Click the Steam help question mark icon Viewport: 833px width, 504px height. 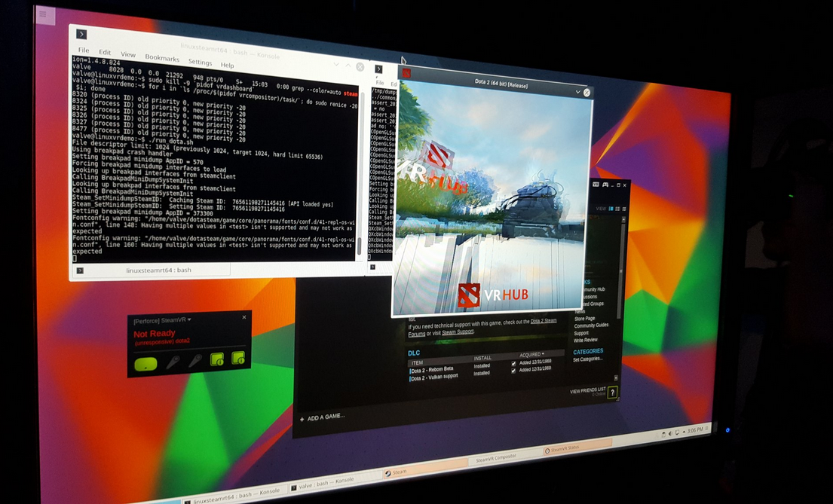[613, 393]
